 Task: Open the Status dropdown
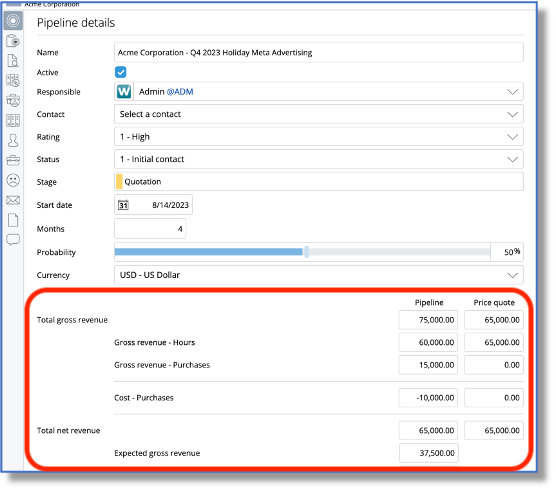(x=318, y=159)
